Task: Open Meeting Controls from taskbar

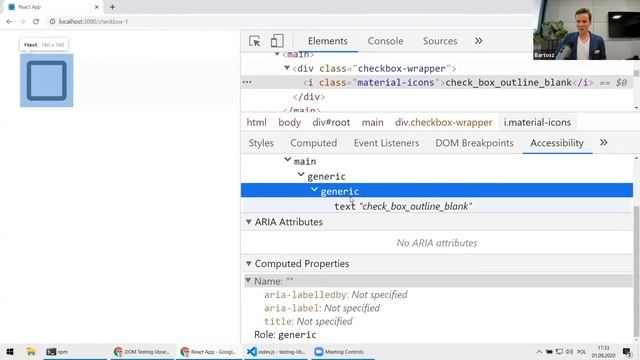Action: 343,351
